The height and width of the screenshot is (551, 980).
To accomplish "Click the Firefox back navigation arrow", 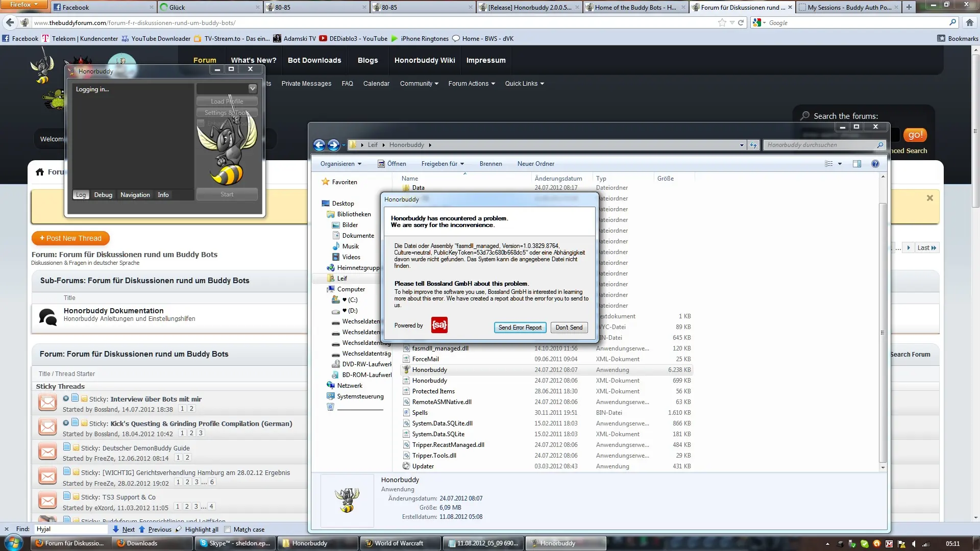I will (x=10, y=22).
